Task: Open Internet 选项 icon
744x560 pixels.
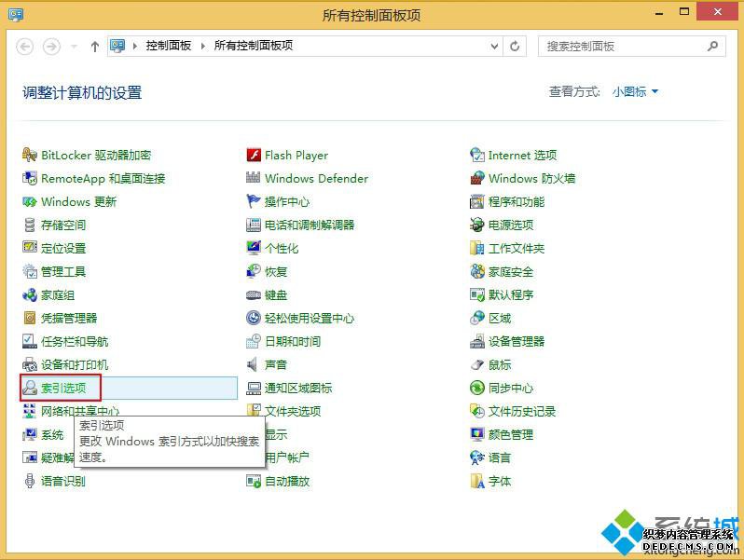Action: (x=476, y=155)
